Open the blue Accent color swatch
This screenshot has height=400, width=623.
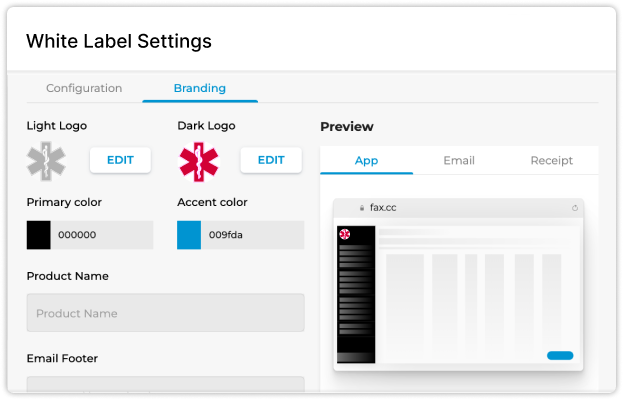[189, 235]
